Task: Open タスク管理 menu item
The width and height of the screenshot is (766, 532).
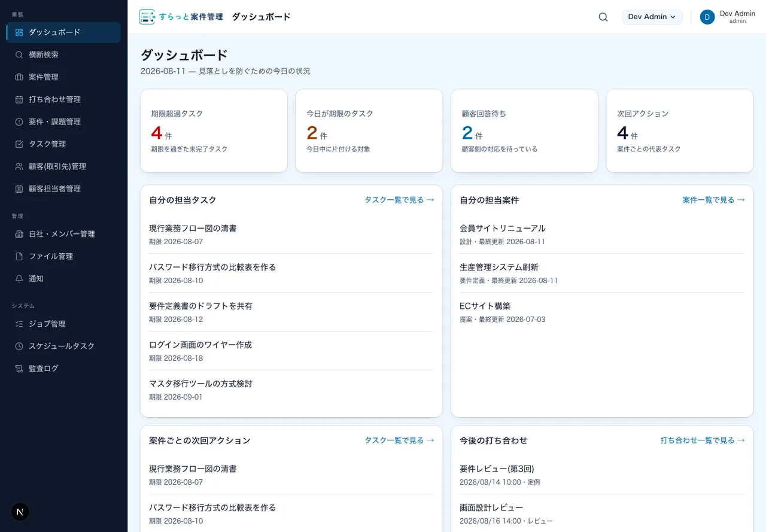Action: pos(63,144)
